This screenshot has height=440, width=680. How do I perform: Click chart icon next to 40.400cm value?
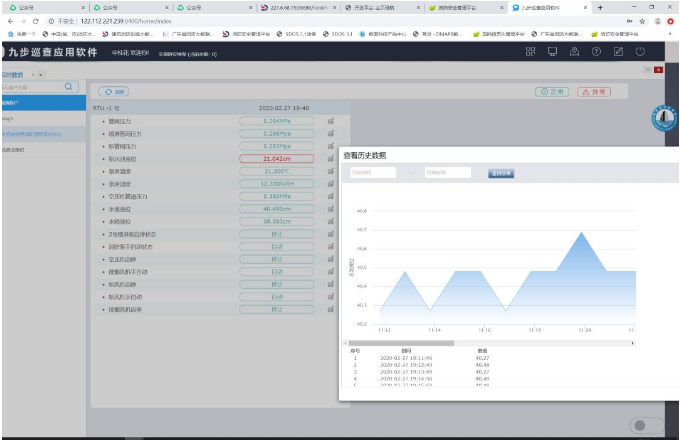[330, 209]
